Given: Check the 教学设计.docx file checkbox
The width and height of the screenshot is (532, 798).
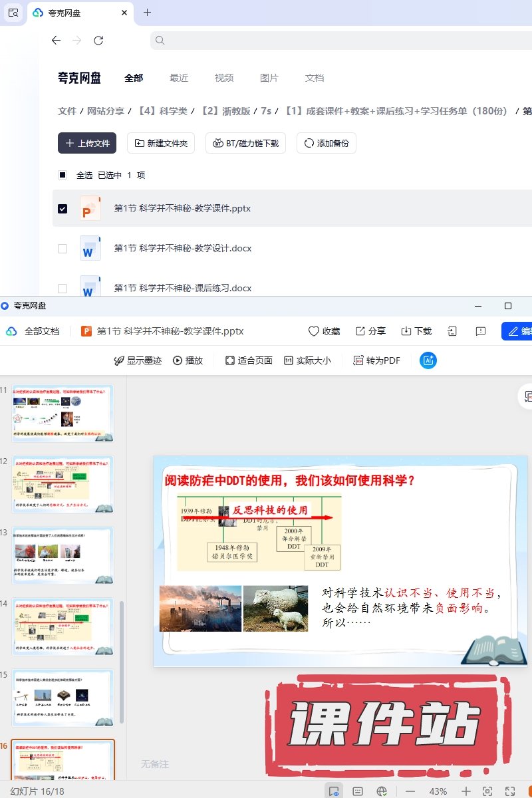Looking at the screenshot, I should pos(63,249).
